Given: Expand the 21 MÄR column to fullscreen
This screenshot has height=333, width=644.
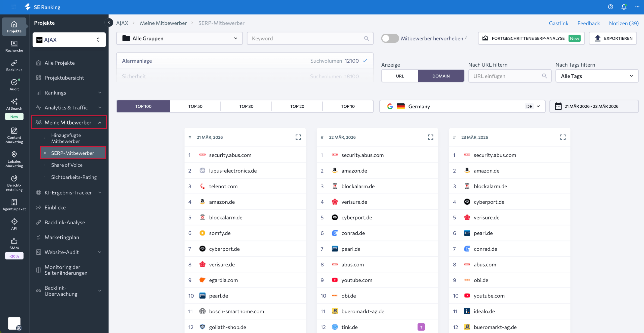Looking at the screenshot, I should [298, 137].
